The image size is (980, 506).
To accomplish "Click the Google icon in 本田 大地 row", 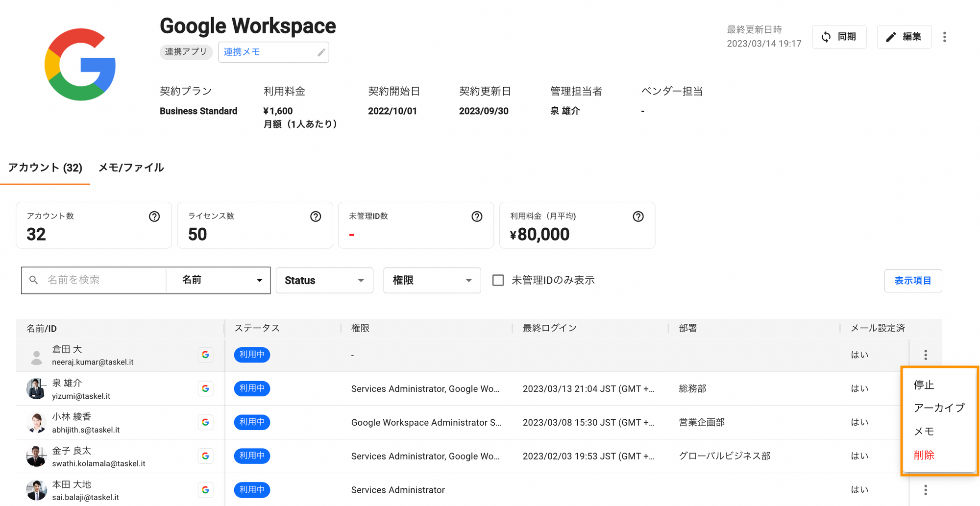I will 205,490.
